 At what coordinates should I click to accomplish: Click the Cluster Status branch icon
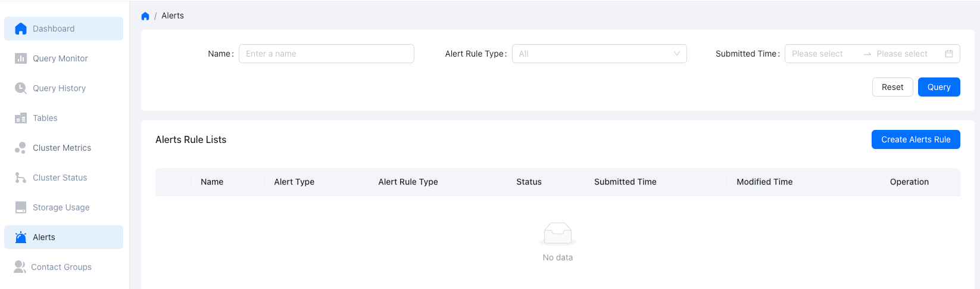click(21, 178)
